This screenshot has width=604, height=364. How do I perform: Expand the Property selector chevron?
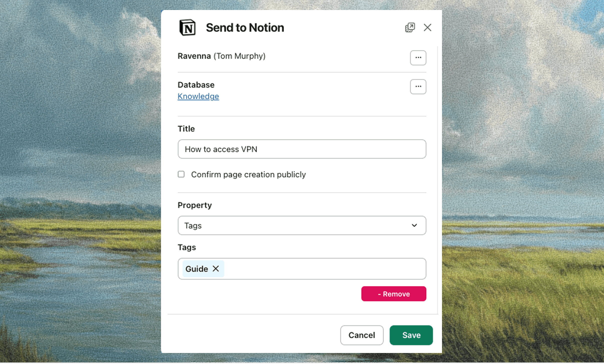click(x=414, y=225)
